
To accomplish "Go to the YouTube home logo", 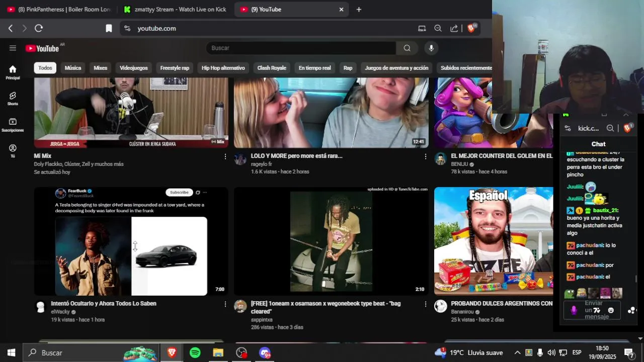I will [x=42, y=48].
